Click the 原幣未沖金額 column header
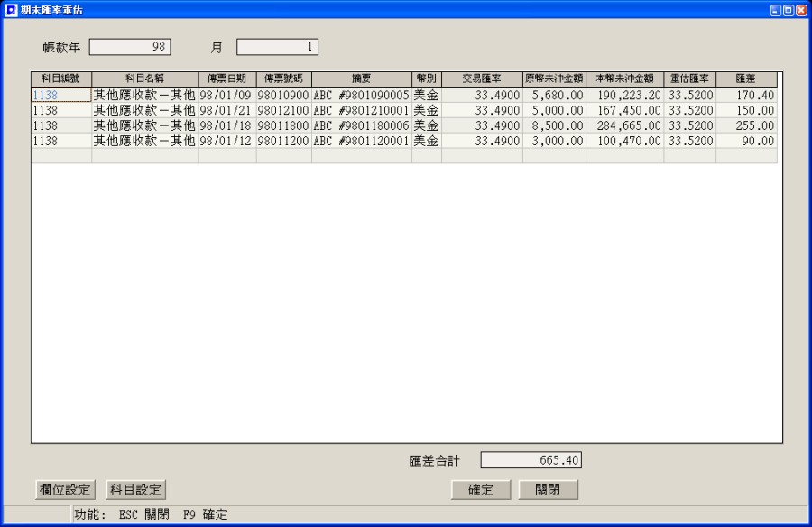812x527 pixels. (x=554, y=79)
